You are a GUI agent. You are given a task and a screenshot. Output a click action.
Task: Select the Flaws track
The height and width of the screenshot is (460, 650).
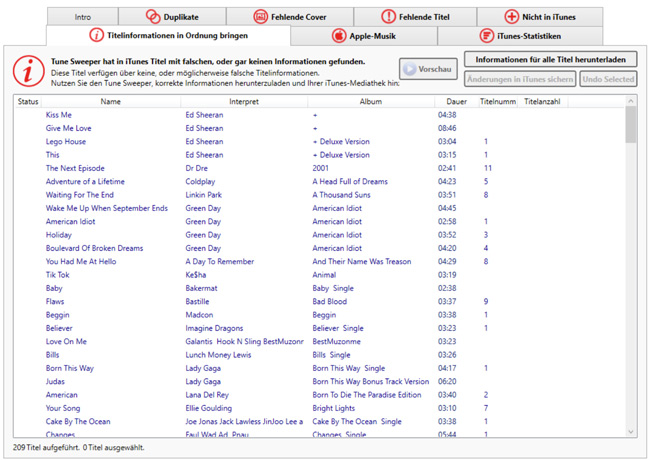point(55,301)
